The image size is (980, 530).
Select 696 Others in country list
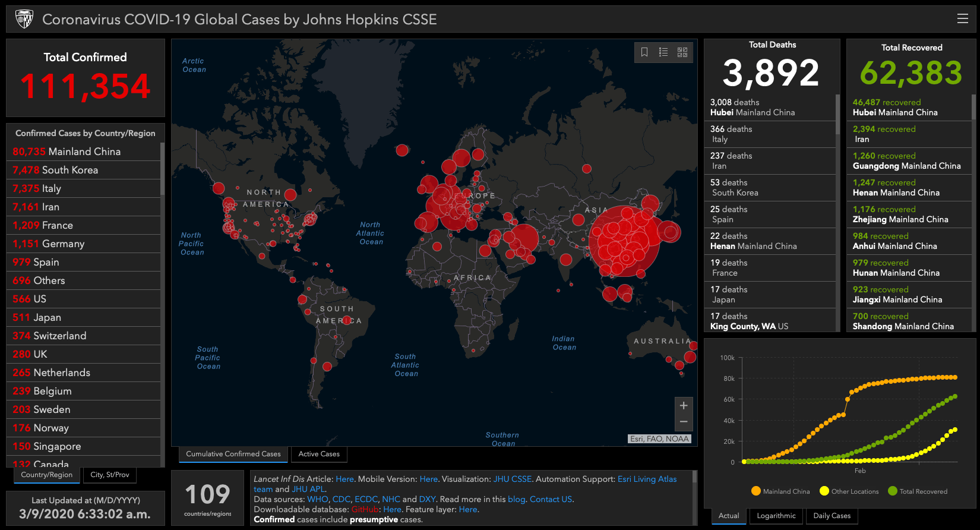83,280
